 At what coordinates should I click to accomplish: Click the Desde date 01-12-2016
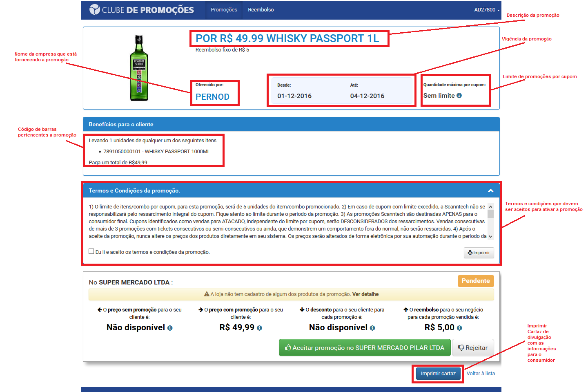[294, 96]
